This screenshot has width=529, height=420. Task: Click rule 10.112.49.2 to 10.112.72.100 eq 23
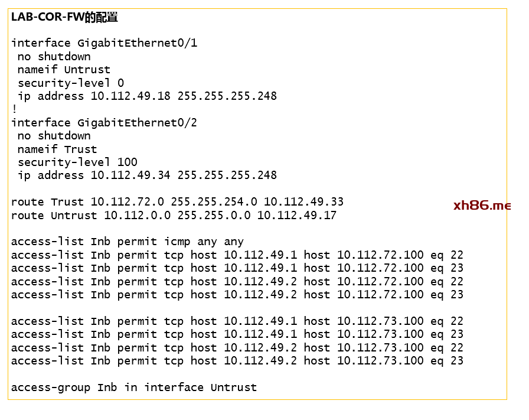coord(237,295)
